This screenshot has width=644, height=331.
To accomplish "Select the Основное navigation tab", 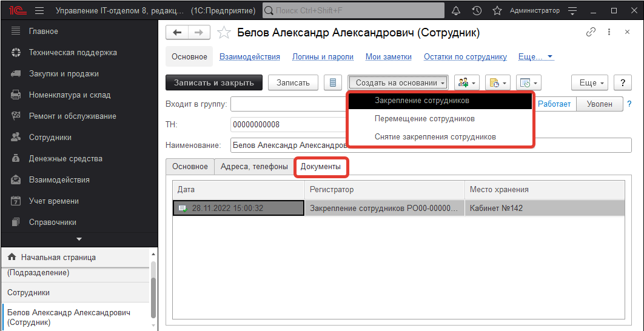I will 189,56.
